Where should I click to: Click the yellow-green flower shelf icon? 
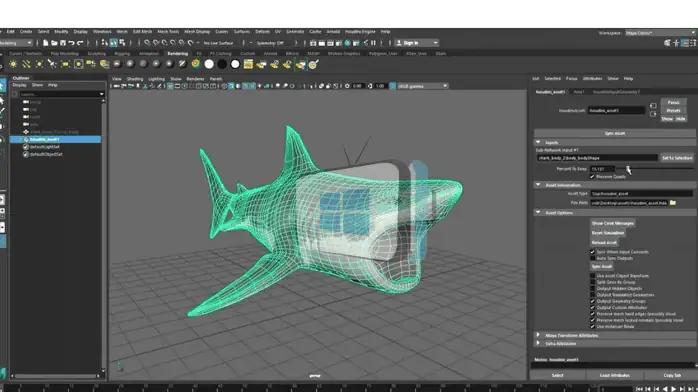195,64
